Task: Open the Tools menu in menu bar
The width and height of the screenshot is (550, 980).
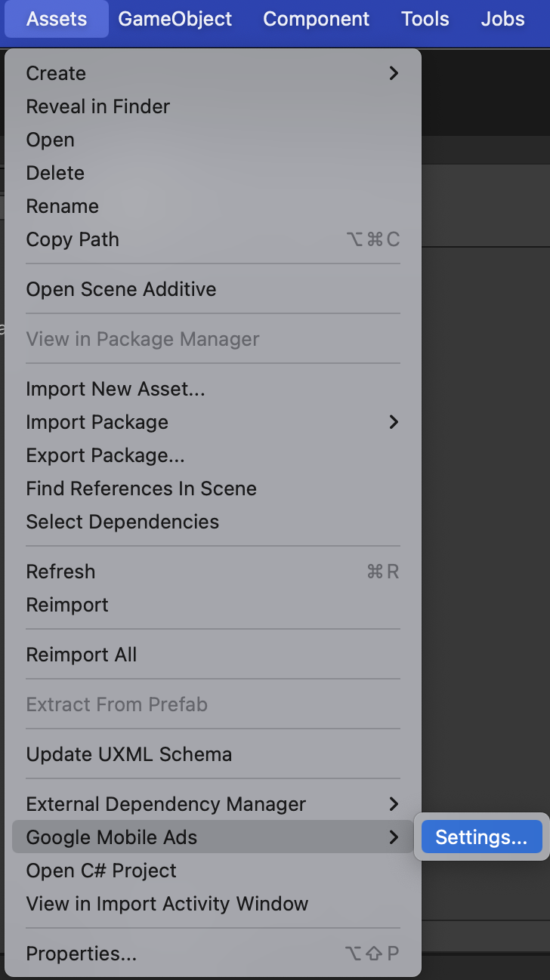Action: [425, 19]
